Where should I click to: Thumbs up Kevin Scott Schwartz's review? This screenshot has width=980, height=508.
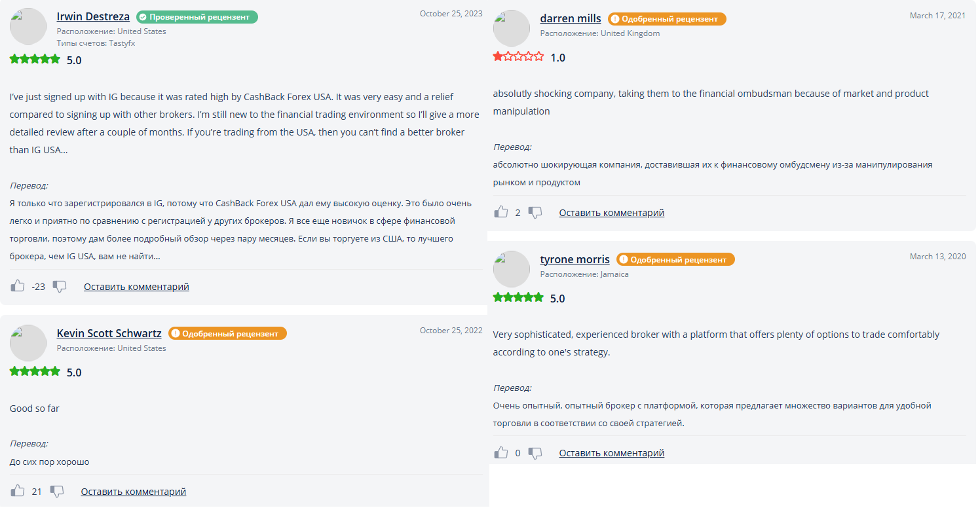[18, 491]
